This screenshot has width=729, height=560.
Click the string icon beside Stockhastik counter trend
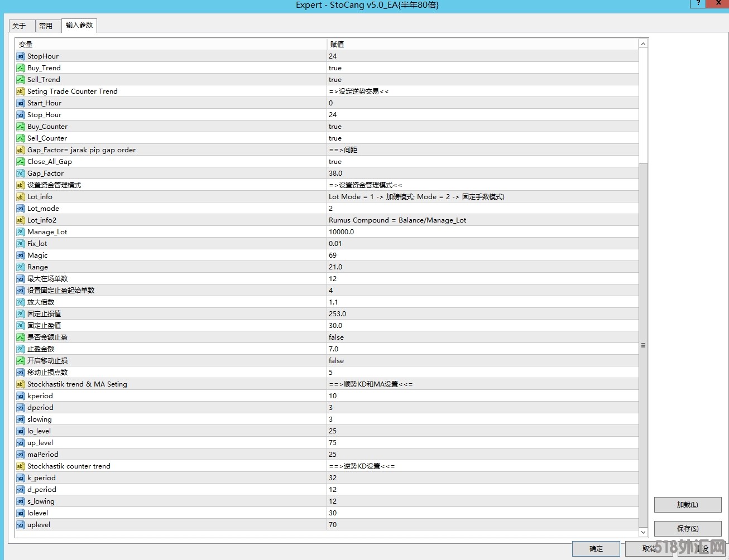(x=21, y=466)
